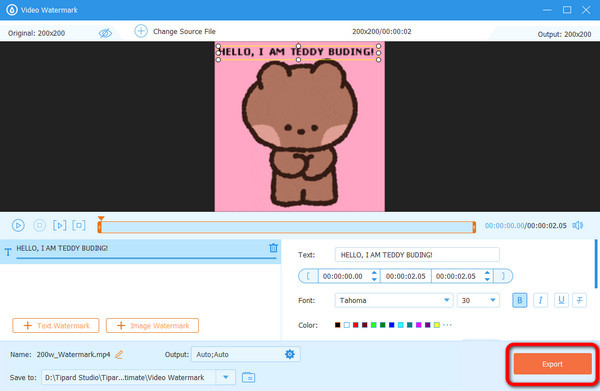Viewport: 600px width, 391px height.
Task: Pick the purple color swatch
Action: [427, 325]
